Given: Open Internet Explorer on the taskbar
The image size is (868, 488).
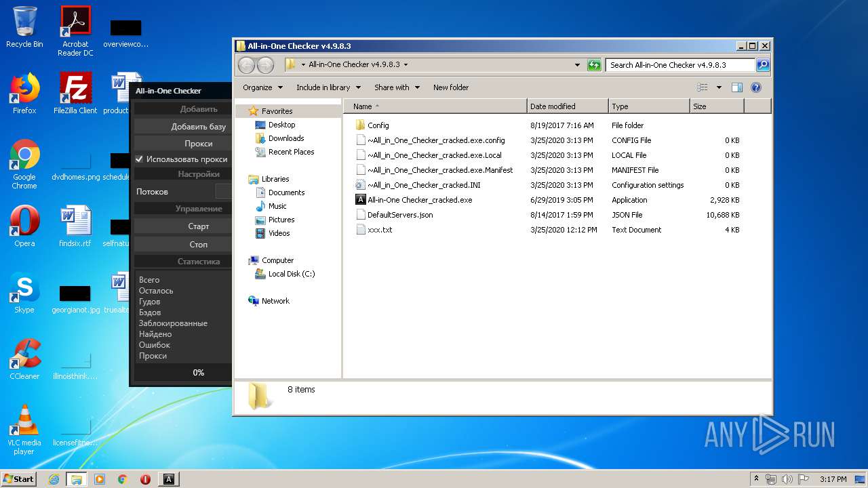Looking at the screenshot, I should coord(54,479).
